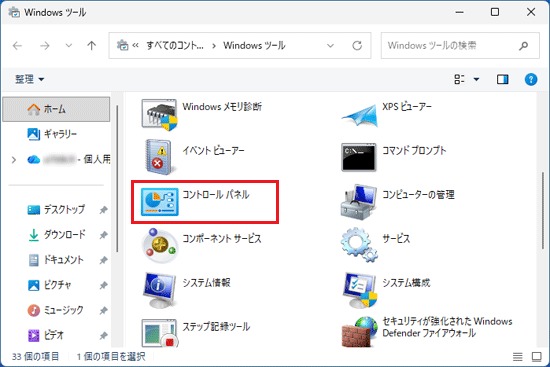Click the search magnifier icon
Viewport: 550px width, 367px height.
pyautogui.click(x=524, y=46)
